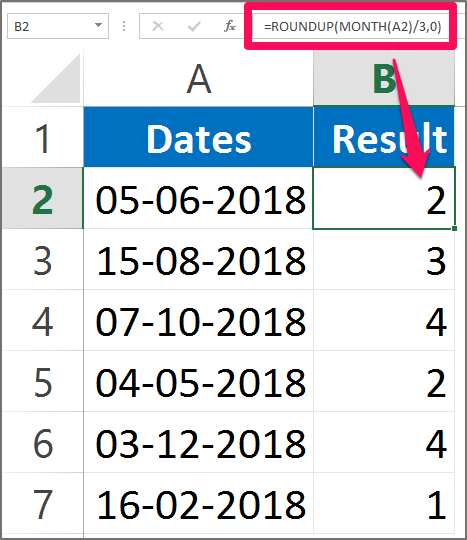This screenshot has height=540, width=467.
Task: Open the Insert Function fx icon
Action: pos(230,26)
